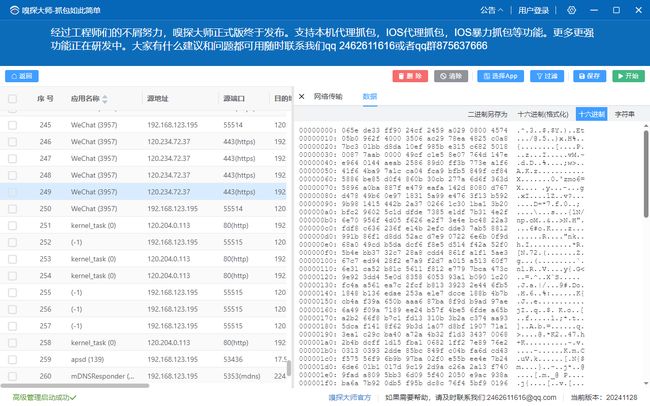This screenshot has height=406, width=650.
Task: Select kernel_task (0) in row 251
Action: coord(93,226)
